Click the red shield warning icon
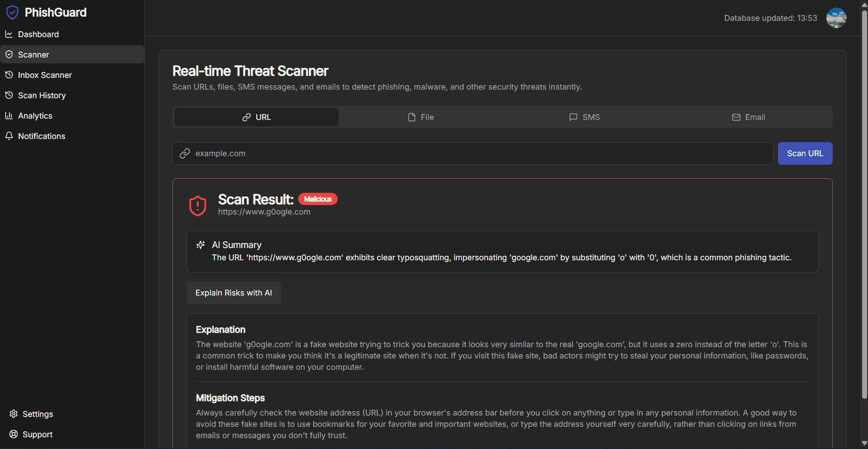The width and height of the screenshot is (868, 449). click(197, 205)
